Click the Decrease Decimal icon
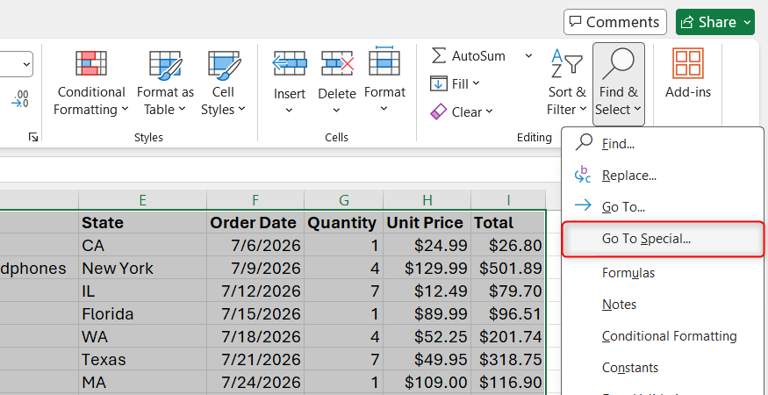The width and height of the screenshot is (768, 395). point(20,99)
